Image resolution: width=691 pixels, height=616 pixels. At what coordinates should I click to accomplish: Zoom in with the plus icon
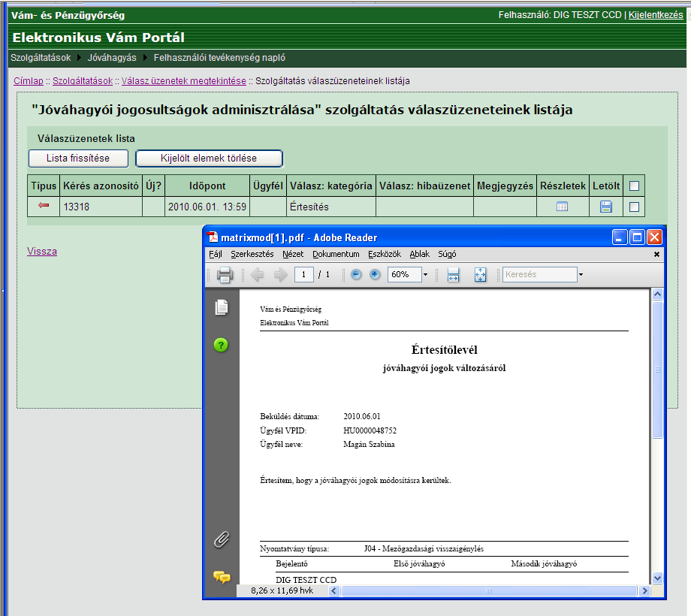click(375, 274)
